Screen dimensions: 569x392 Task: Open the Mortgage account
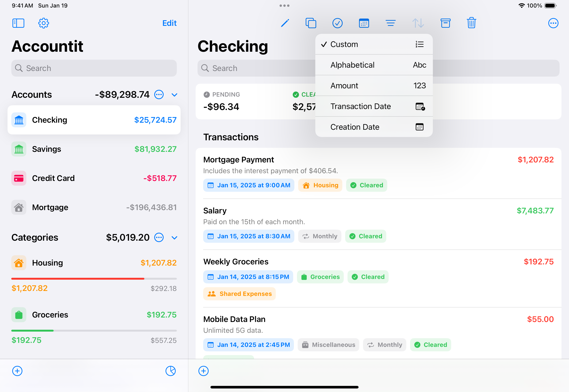[94, 207]
